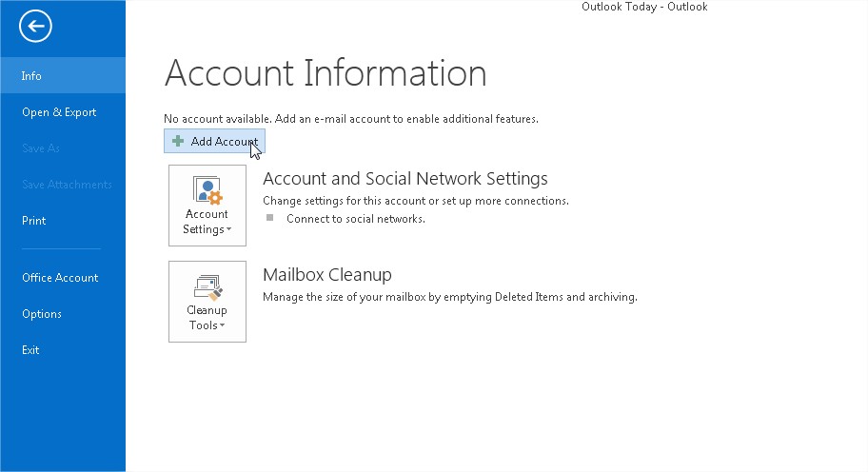Expand the Cleanup Tools dropdown arrow
This screenshot has width=868, height=472.
[222, 325]
